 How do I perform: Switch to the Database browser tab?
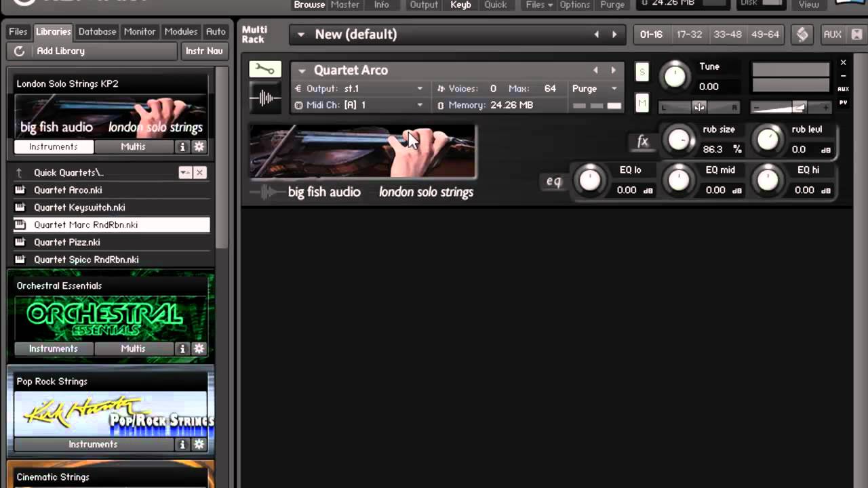[x=97, y=32]
